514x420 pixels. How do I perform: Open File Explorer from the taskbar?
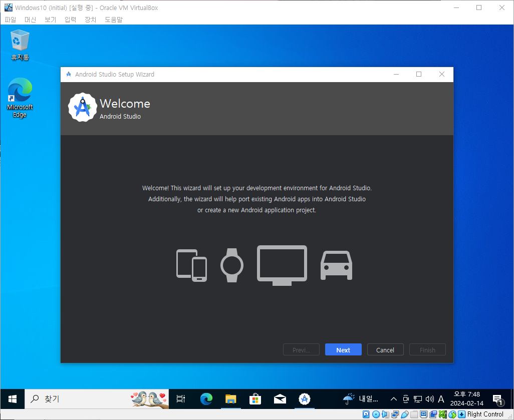click(x=231, y=398)
